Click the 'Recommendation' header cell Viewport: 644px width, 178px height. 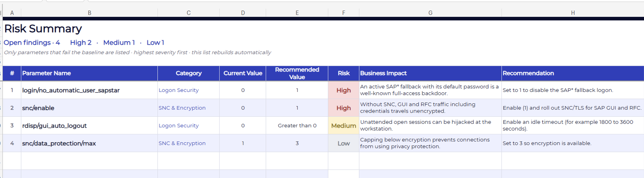[x=573, y=73]
